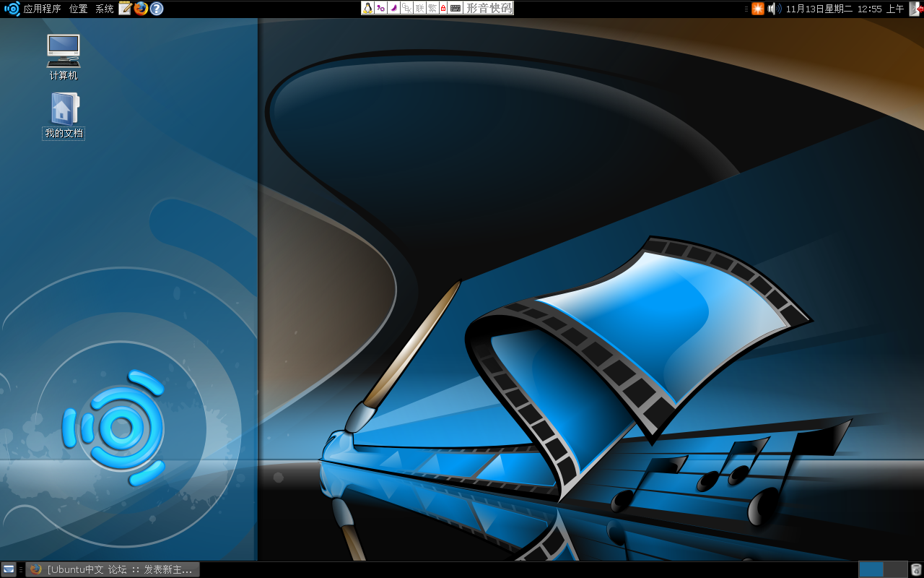Click the penguin icon in input toolbar

(367, 8)
